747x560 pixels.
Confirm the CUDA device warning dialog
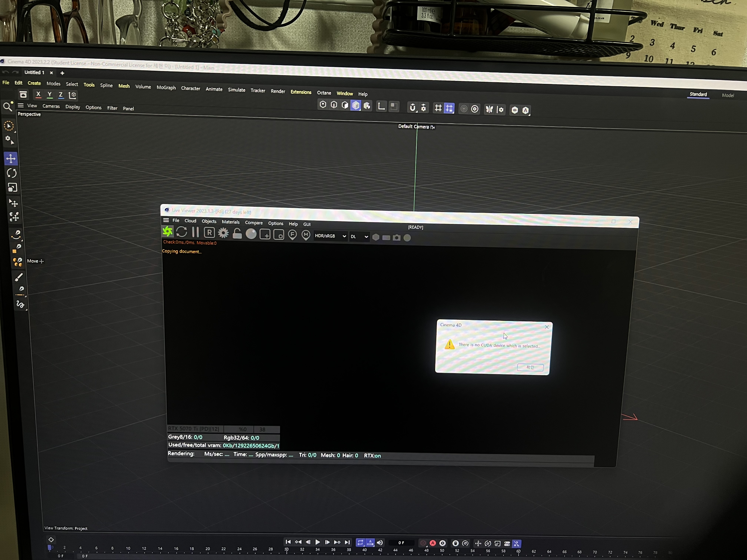point(530,367)
